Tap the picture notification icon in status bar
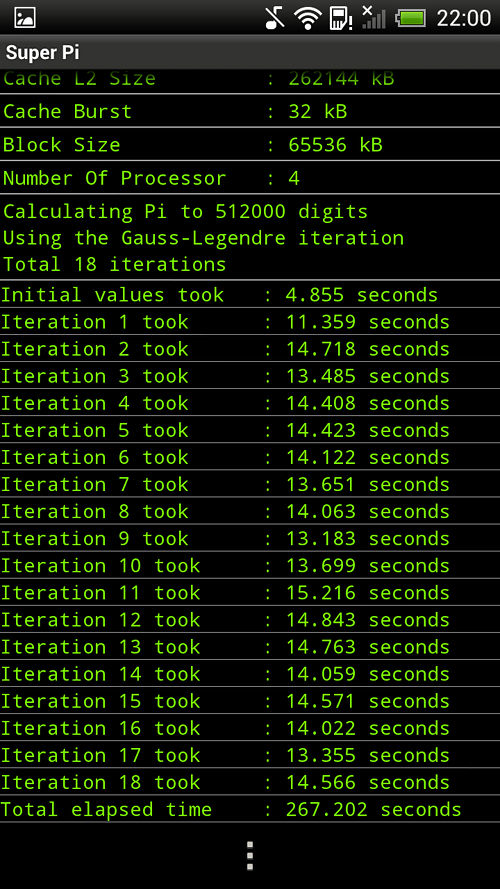 pos(25,18)
